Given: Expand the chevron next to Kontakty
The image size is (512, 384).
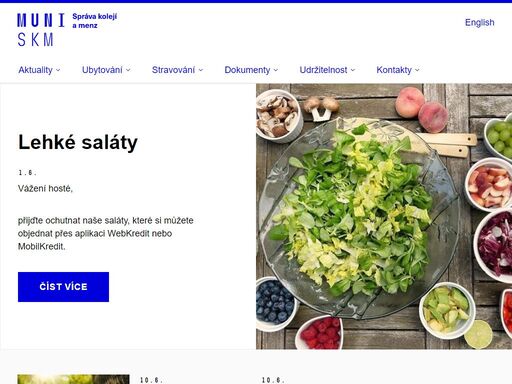Looking at the screenshot, I should 417,70.
